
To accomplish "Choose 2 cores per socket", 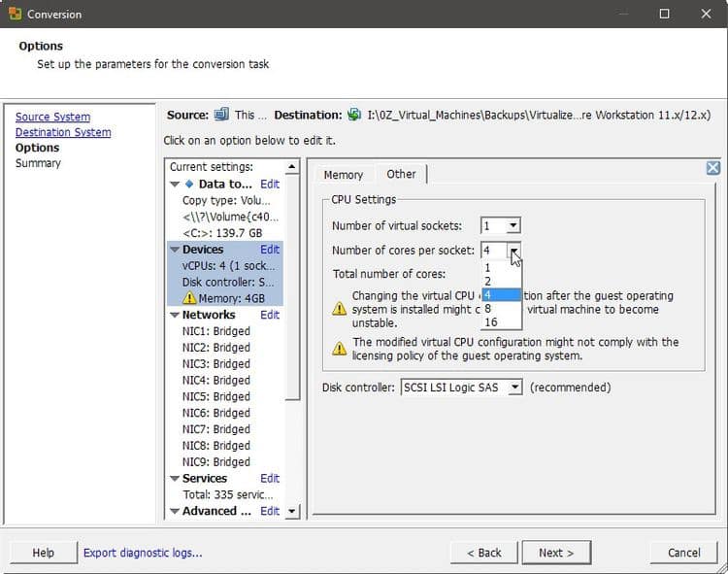I will [502, 281].
